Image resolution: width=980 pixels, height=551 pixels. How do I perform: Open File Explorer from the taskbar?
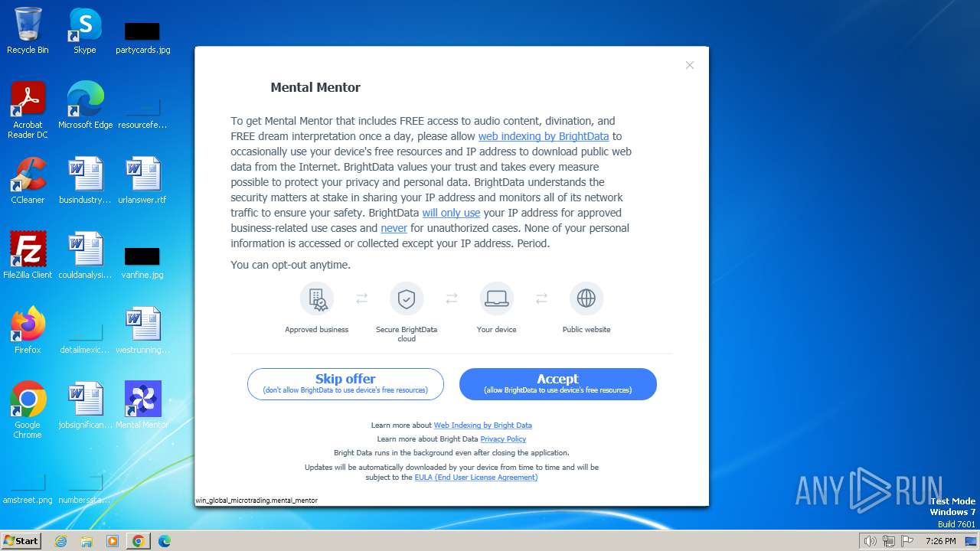click(87, 541)
